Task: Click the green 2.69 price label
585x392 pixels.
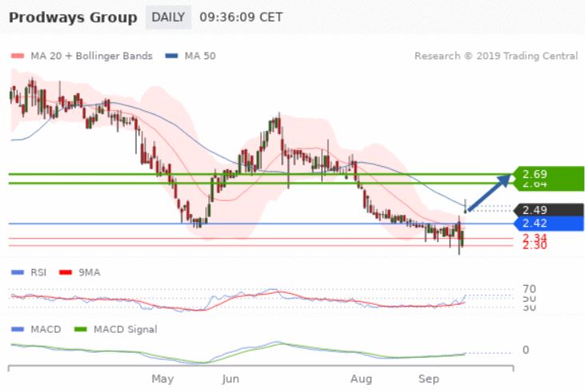Action: click(548, 174)
